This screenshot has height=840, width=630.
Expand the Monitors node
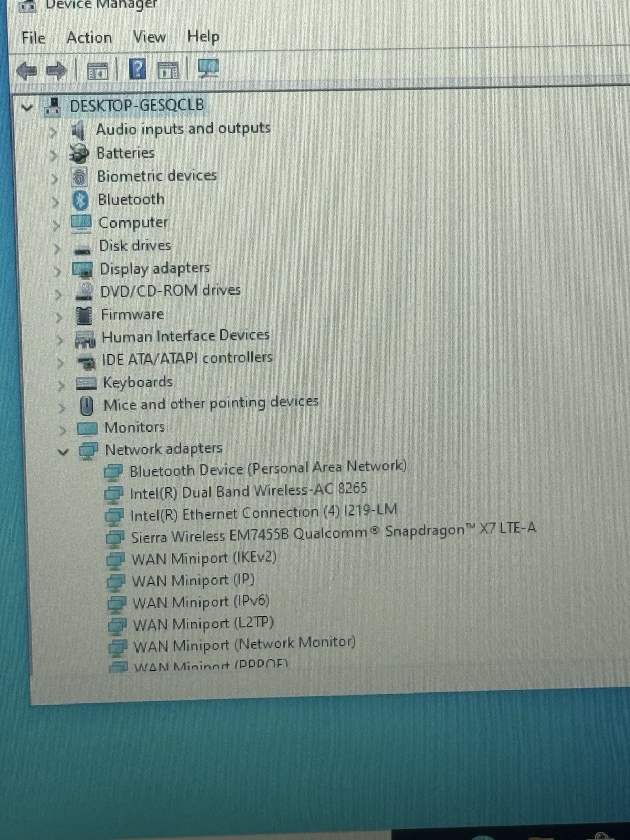click(62, 430)
